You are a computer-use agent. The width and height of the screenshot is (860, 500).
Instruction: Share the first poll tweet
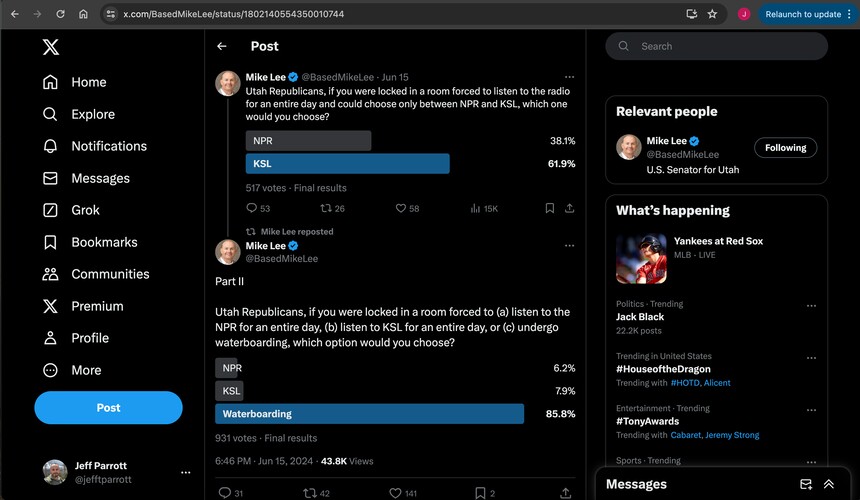point(570,208)
